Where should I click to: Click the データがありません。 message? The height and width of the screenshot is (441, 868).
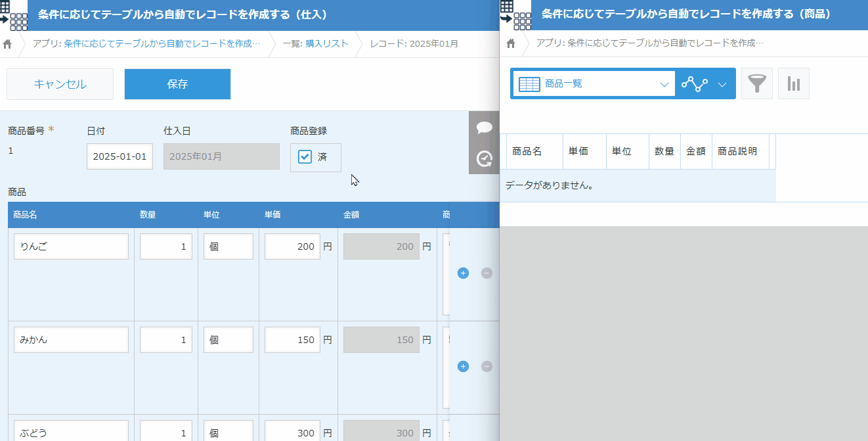tap(550, 185)
